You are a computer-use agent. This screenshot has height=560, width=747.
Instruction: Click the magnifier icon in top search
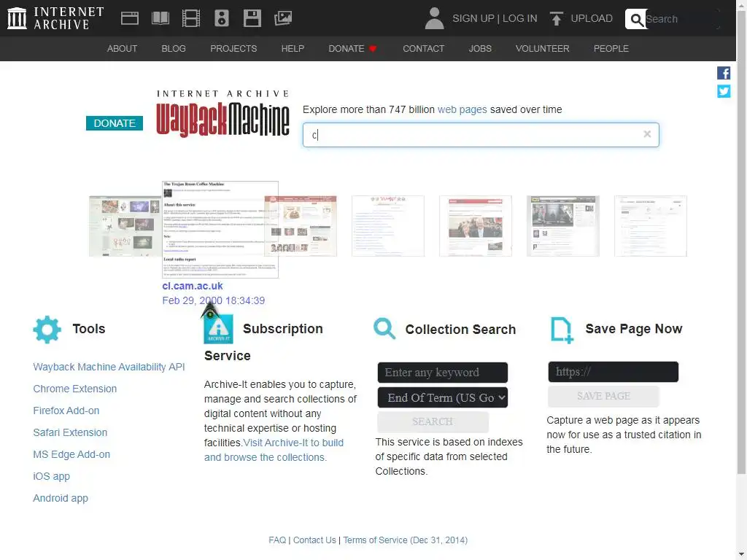(636, 19)
